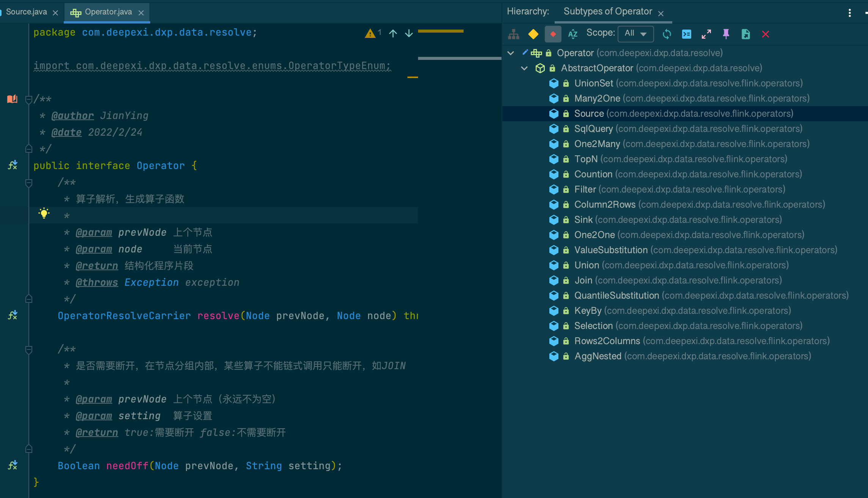The width and height of the screenshot is (868, 498).
Task: Select Join class in hierarchy
Action: pyautogui.click(x=678, y=280)
